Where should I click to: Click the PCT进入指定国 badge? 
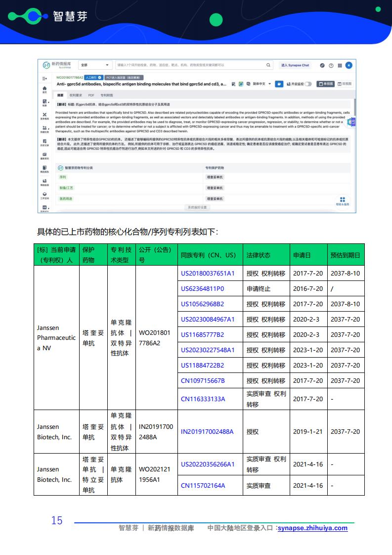pos(124,78)
